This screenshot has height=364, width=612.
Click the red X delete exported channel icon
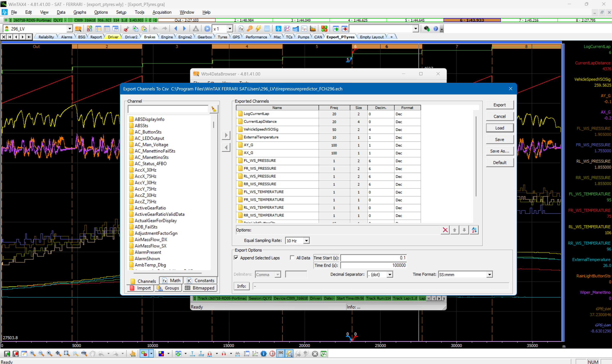coord(445,230)
